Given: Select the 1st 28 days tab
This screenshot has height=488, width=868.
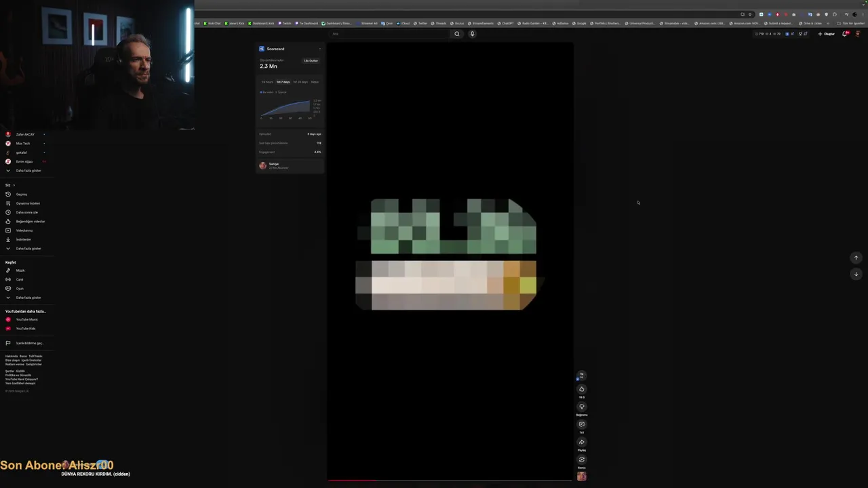Looking at the screenshot, I should coord(300,82).
